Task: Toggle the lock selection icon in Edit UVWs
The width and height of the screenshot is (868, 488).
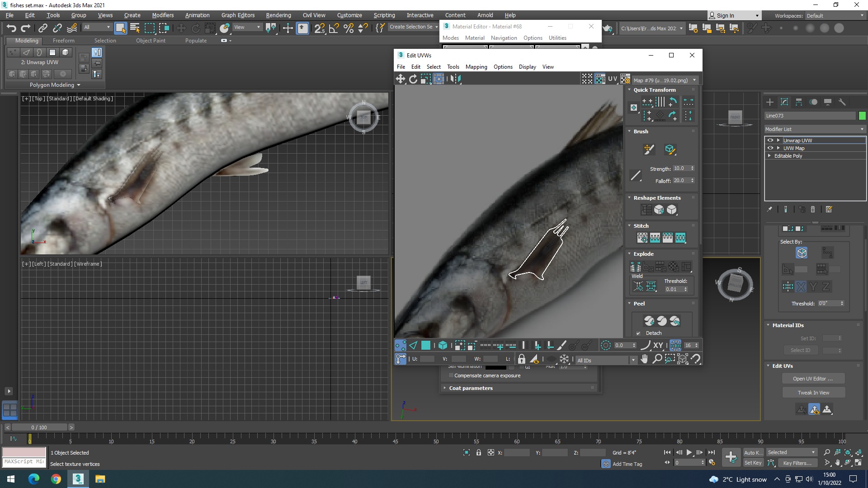Action: (x=521, y=359)
